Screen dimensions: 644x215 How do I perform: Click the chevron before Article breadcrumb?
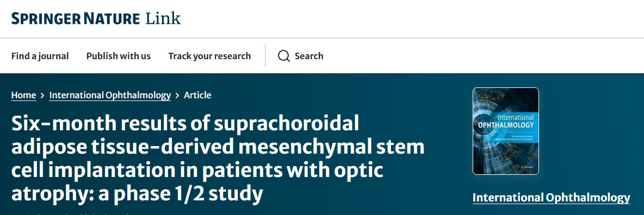[x=177, y=96]
